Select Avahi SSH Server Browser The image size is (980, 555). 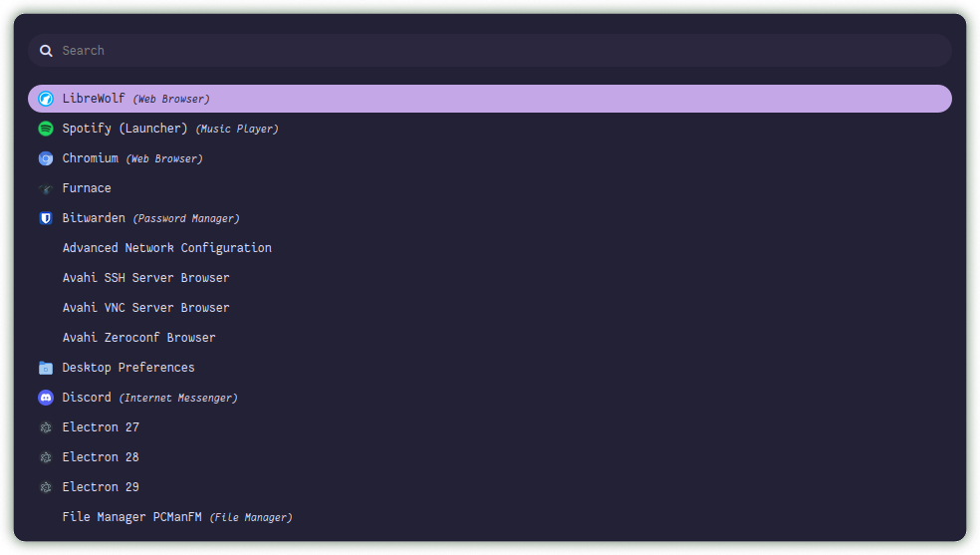[145, 278]
